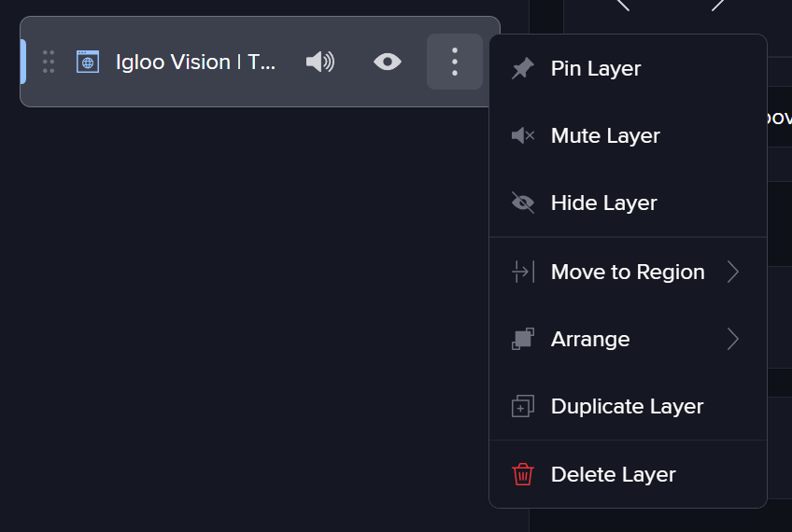Open the three-dot layer options menu
792x532 pixels.
[455, 62]
